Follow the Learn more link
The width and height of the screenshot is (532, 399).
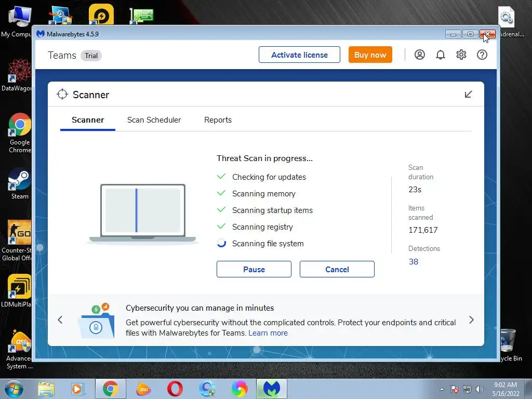tap(268, 333)
